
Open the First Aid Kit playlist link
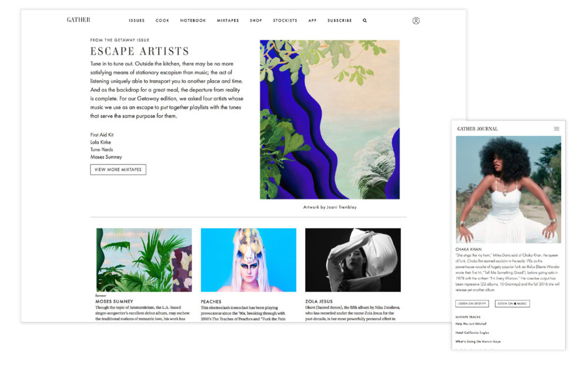(102, 135)
